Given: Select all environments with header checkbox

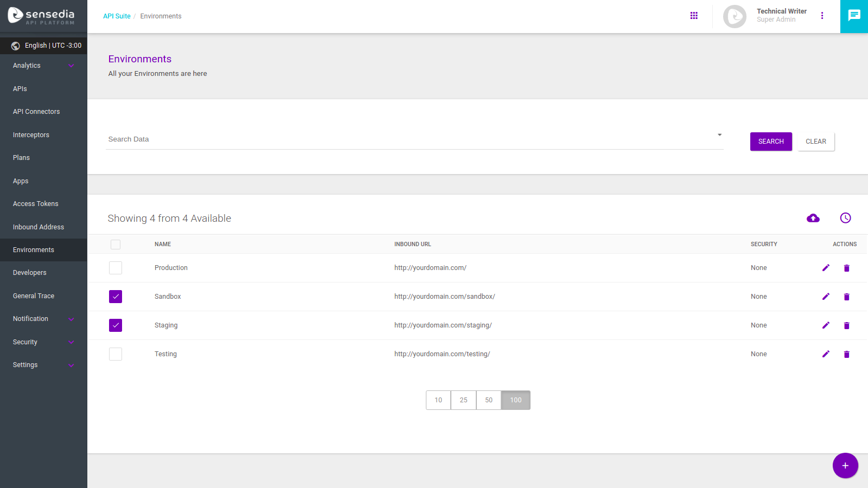Looking at the screenshot, I should tap(116, 245).
